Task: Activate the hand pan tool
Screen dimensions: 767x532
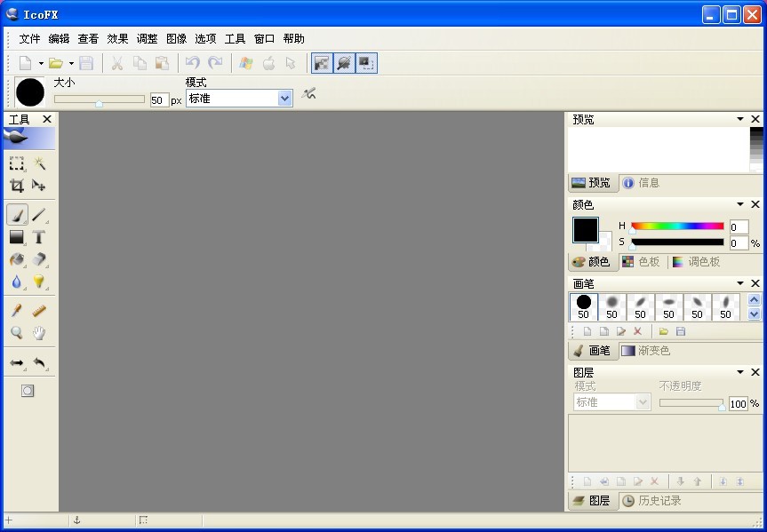Action: click(x=39, y=333)
